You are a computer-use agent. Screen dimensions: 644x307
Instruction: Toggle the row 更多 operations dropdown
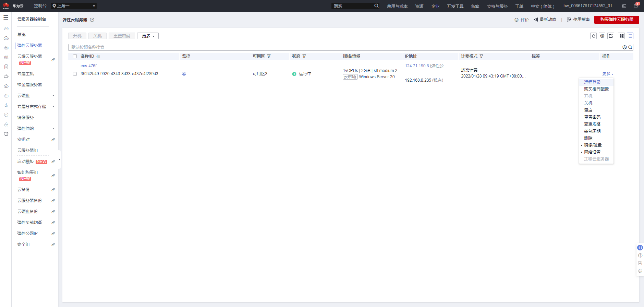click(608, 74)
